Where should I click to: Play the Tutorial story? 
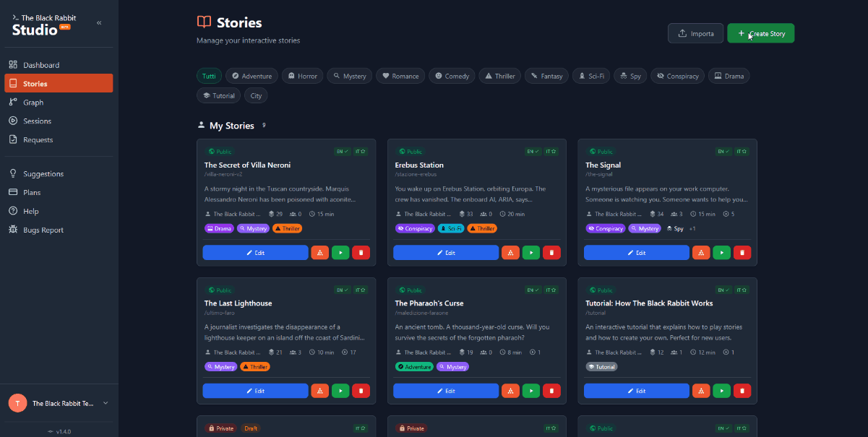(721, 391)
